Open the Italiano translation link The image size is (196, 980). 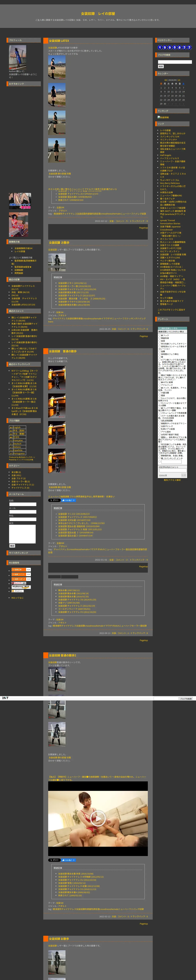click(x=17, y=447)
